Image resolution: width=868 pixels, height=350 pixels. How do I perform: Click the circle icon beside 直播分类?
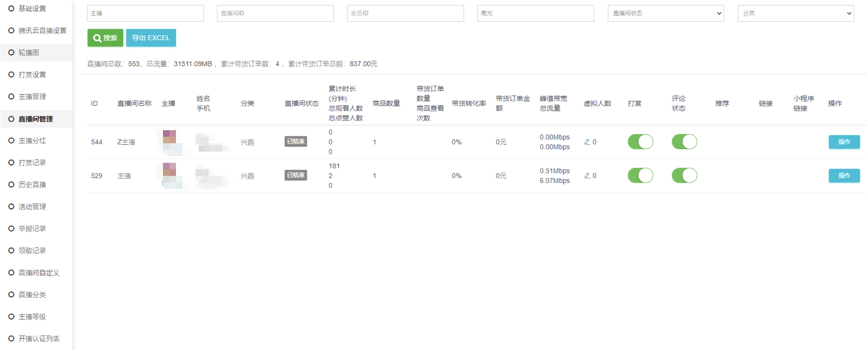coord(11,295)
